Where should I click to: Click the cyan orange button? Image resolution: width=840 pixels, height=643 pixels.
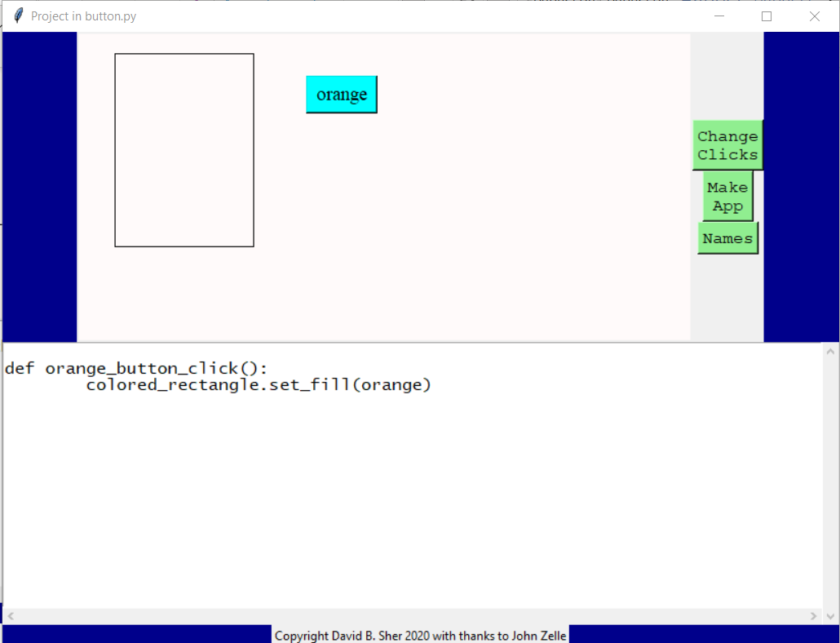click(x=342, y=95)
